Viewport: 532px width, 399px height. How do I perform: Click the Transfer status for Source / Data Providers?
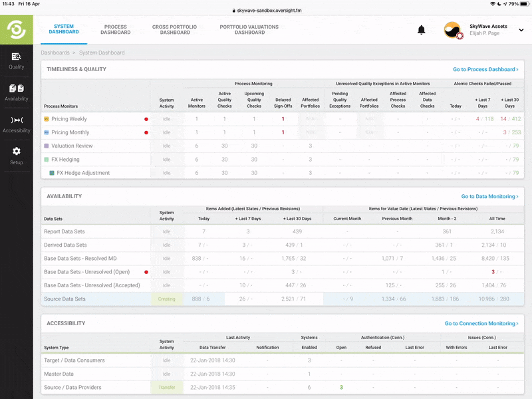[167, 388]
